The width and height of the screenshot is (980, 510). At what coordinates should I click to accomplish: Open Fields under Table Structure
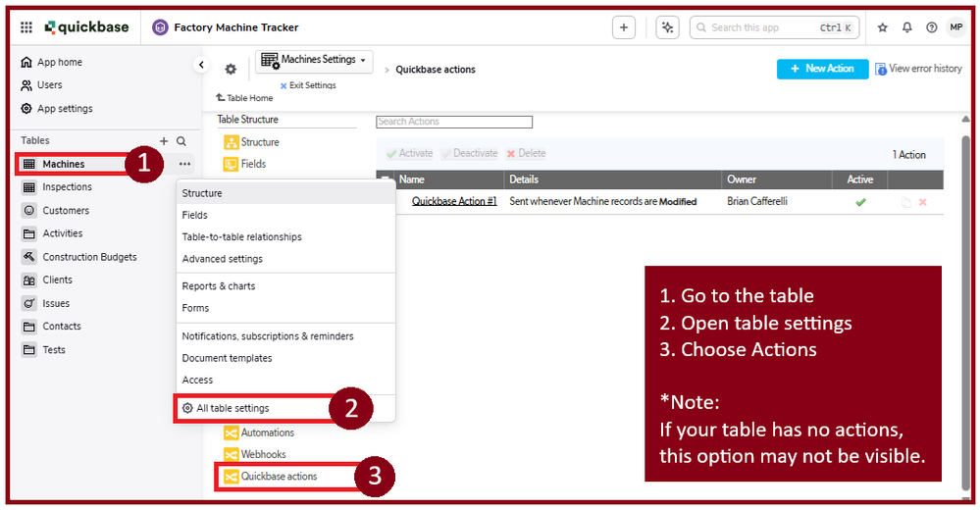[245, 165]
